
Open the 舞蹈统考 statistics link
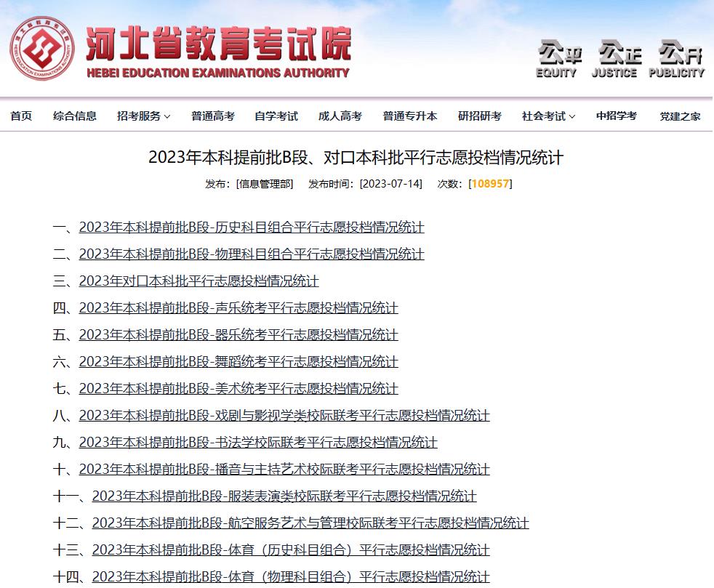tap(238, 361)
